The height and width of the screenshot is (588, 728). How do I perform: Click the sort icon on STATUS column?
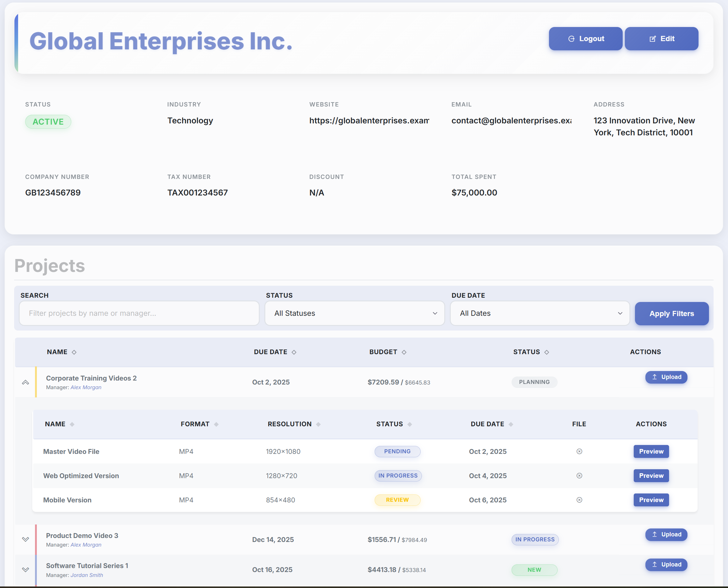pyautogui.click(x=547, y=352)
